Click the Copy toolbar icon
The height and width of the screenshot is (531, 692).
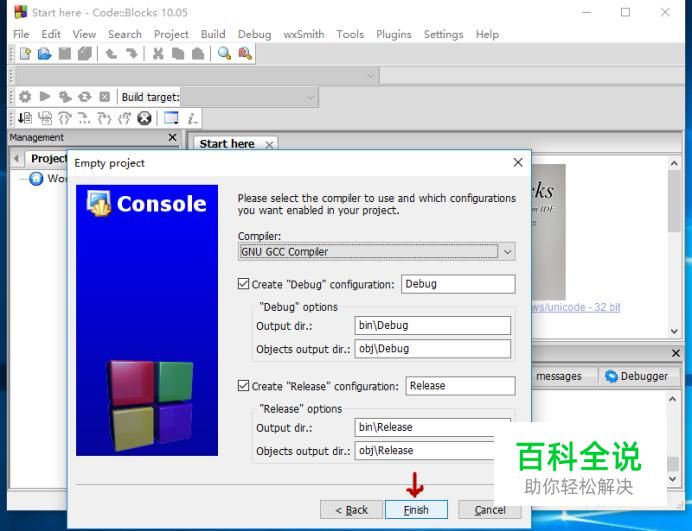coord(178,54)
